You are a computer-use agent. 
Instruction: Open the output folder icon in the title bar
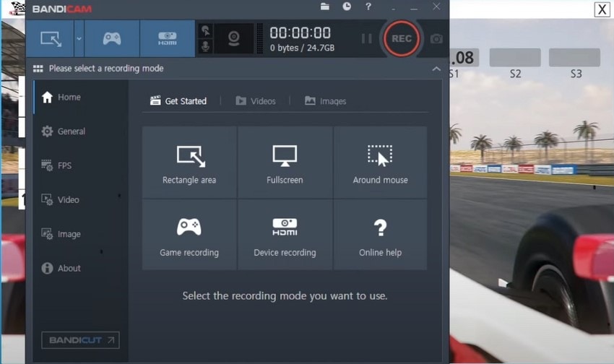324,6
